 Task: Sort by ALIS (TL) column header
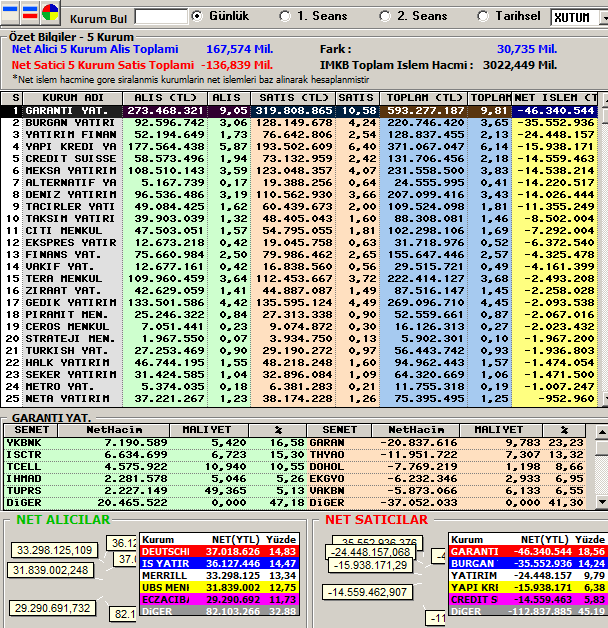(165, 98)
